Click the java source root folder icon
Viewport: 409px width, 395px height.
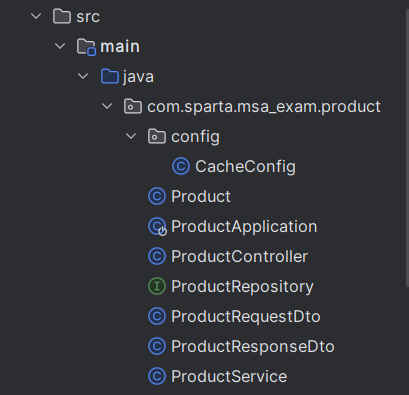[x=110, y=76]
